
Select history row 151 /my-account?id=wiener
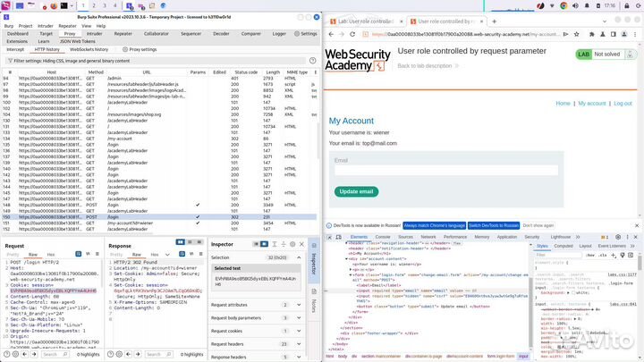pos(159,223)
